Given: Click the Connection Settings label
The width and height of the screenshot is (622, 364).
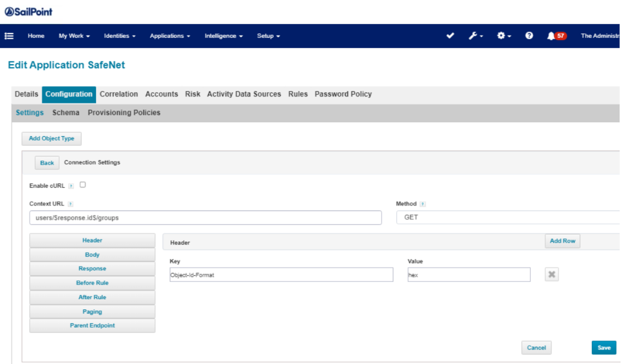Looking at the screenshot, I should point(92,162).
